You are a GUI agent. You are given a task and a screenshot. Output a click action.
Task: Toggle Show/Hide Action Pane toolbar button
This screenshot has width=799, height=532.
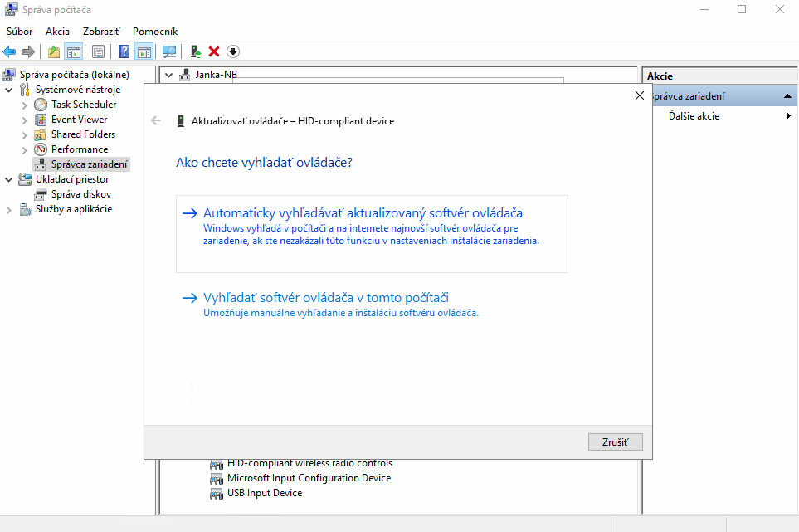pos(144,51)
